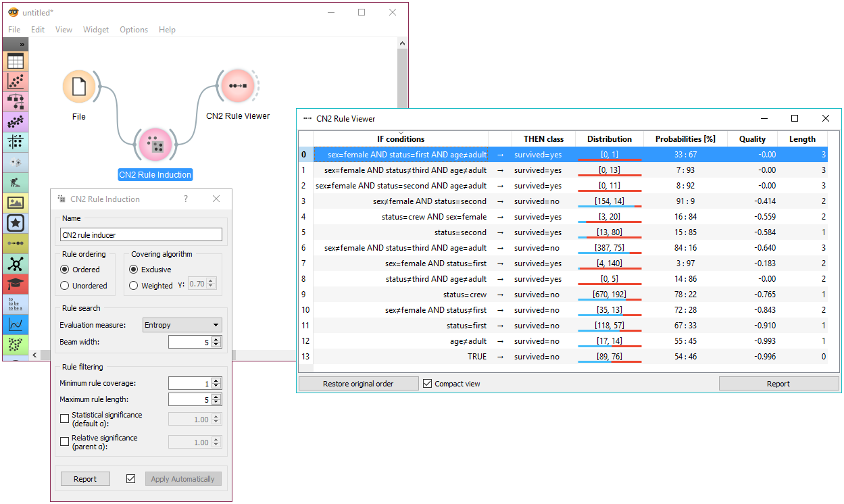Open the Evaluation measure dropdown

coord(182,325)
